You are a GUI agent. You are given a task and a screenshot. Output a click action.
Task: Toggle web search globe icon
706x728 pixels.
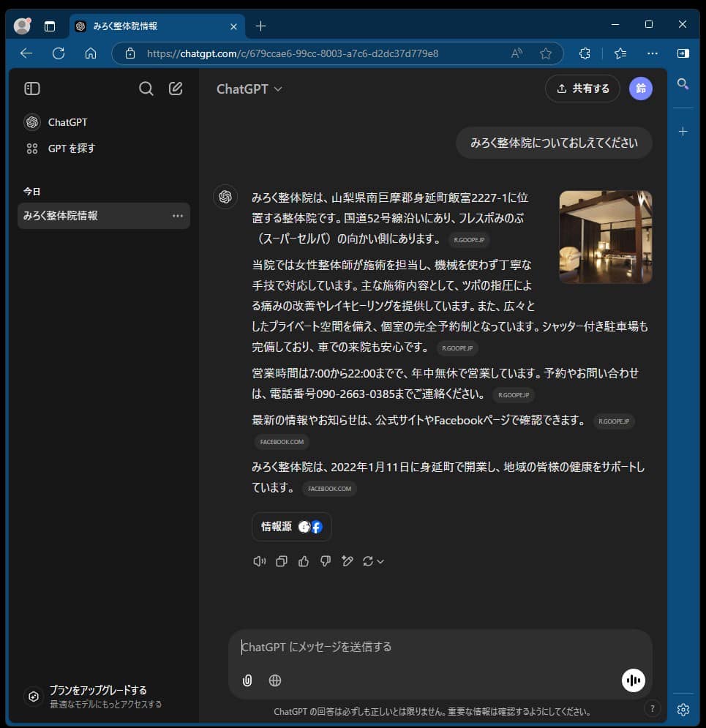point(275,680)
